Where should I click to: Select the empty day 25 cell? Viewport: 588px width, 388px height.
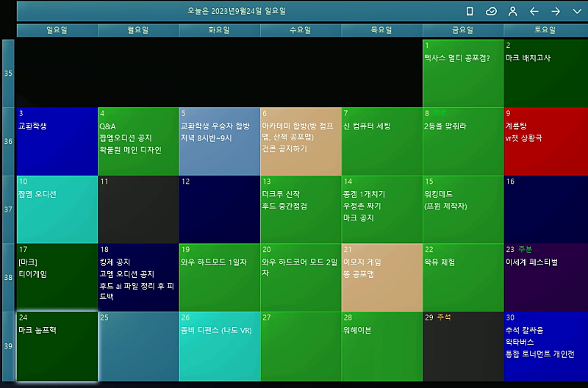[138, 346]
